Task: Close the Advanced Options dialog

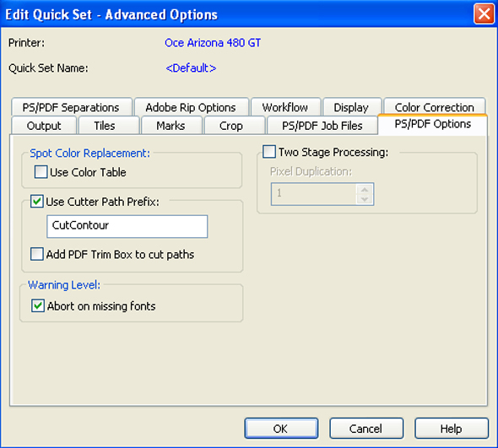Action: click(484, 14)
